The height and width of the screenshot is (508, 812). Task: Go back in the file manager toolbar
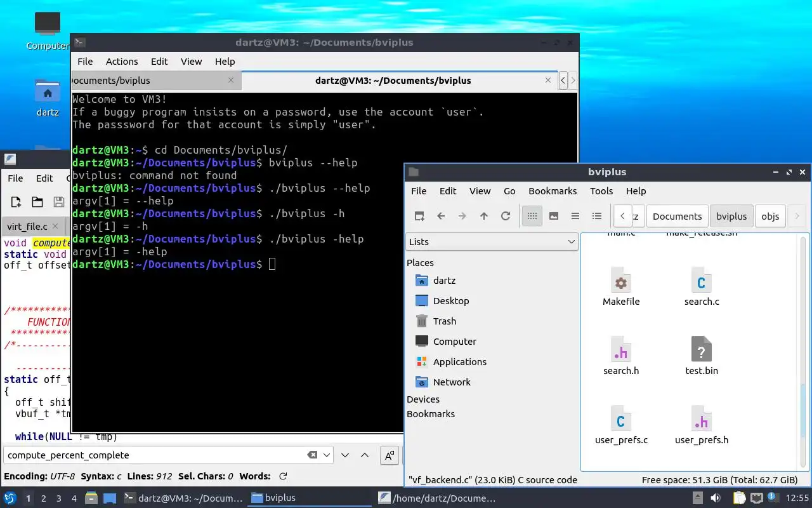pos(441,216)
